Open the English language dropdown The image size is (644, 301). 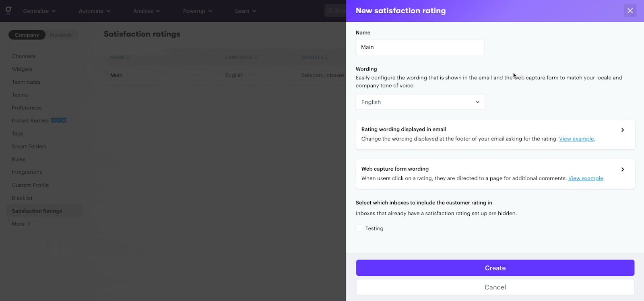[x=420, y=102]
